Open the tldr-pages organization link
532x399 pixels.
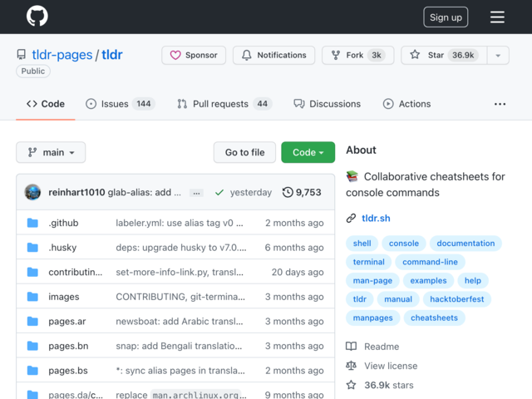pos(62,55)
